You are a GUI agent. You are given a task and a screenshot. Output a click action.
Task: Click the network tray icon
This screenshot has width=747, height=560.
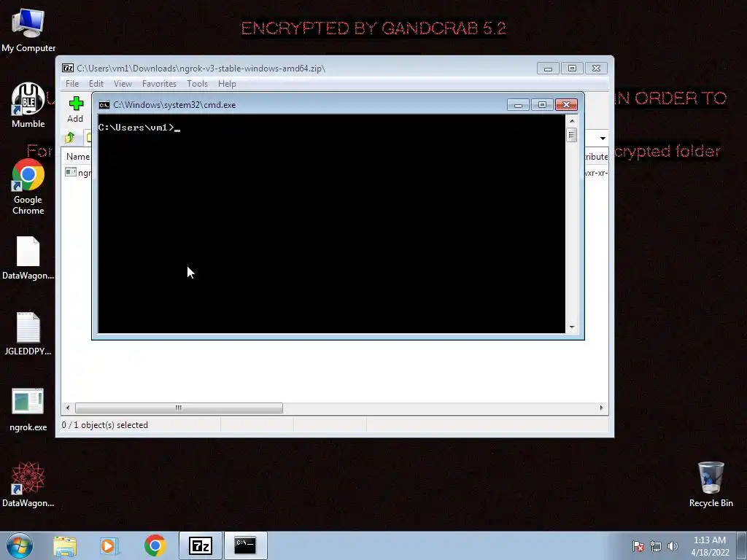pos(656,546)
